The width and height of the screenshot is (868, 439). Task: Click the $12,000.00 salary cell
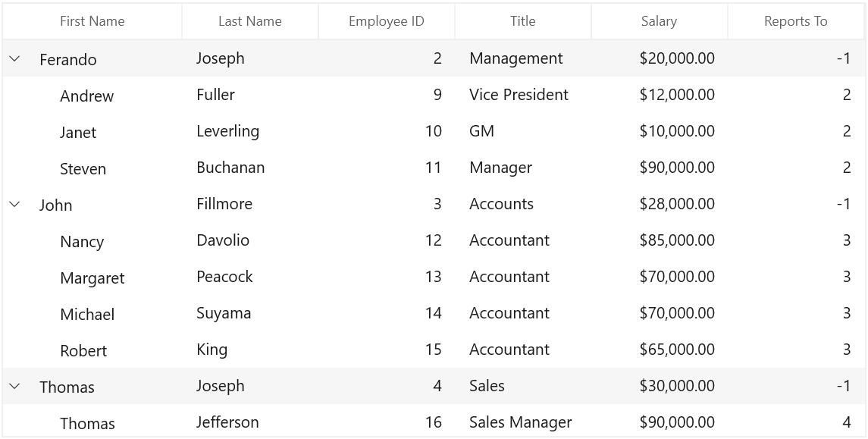pyautogui.click(x=660, y=95)
